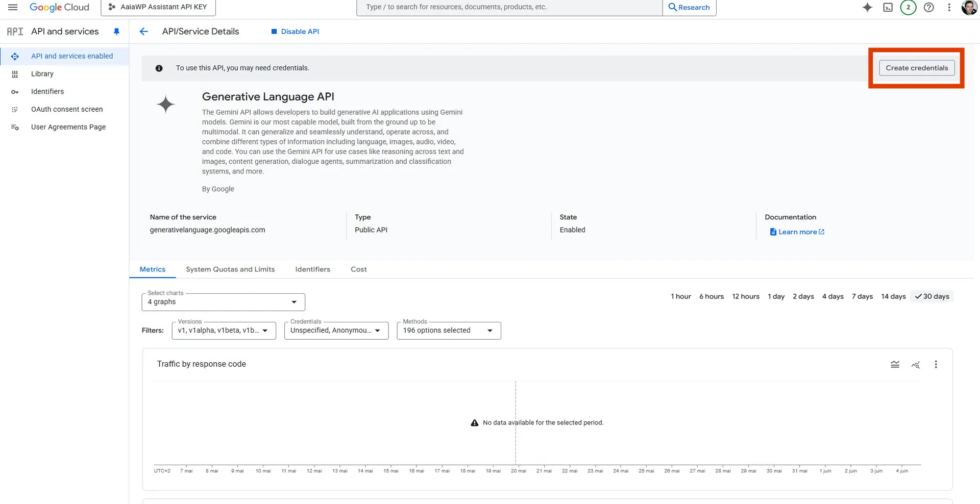Image resolution: width=980 pixels, height=504 pixels.
Task: Toggle the chart legend icon in Traffic chart
Action: tap(895, 364)
